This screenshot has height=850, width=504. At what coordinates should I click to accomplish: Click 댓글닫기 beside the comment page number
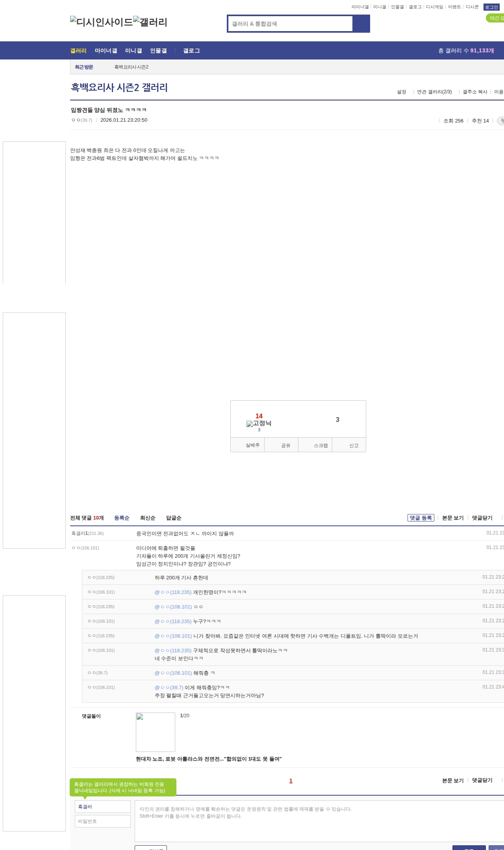pyautogui.click(x=482, y=780)
